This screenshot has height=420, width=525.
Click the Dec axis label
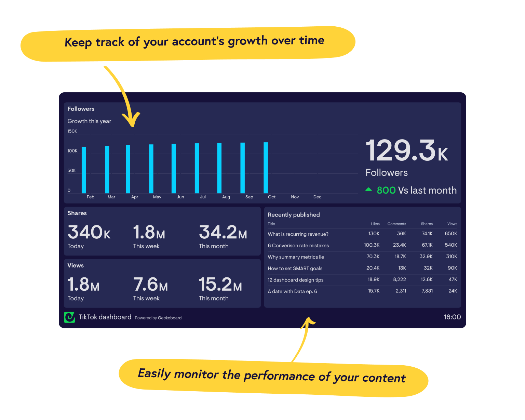[318, 197]
